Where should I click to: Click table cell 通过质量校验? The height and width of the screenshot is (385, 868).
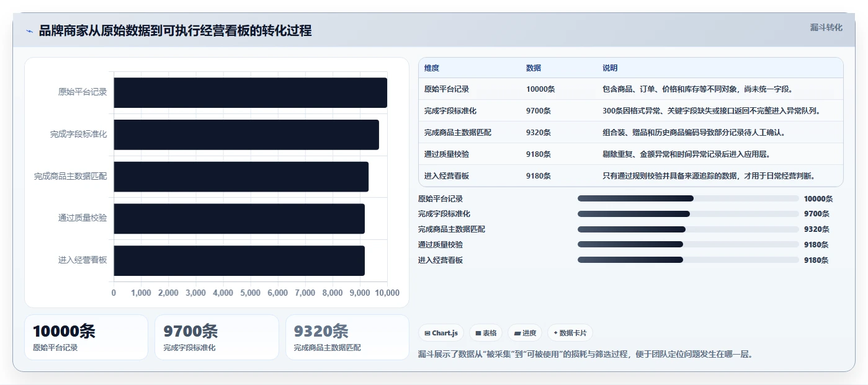[x=447, y=154]
